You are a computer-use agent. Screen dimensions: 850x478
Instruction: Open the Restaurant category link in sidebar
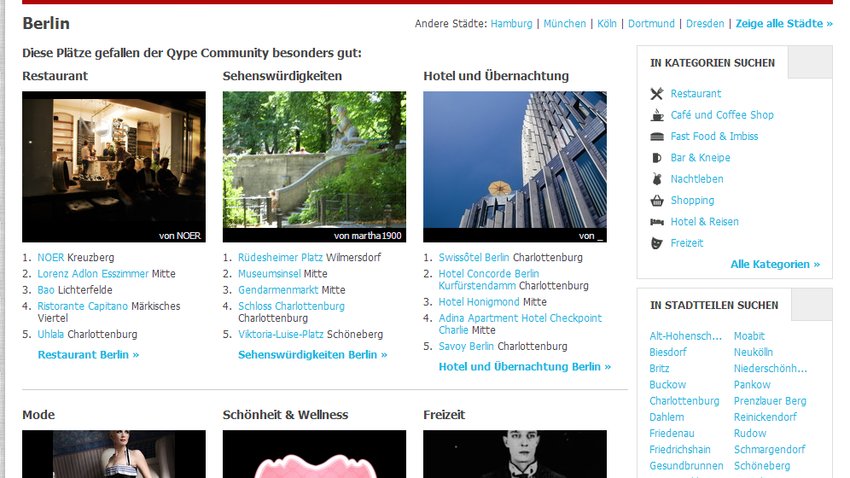696,93
